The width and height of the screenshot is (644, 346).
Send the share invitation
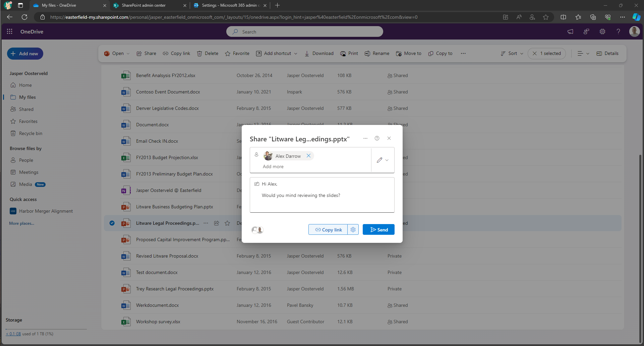pyautogui.click(x=378, y=229)
